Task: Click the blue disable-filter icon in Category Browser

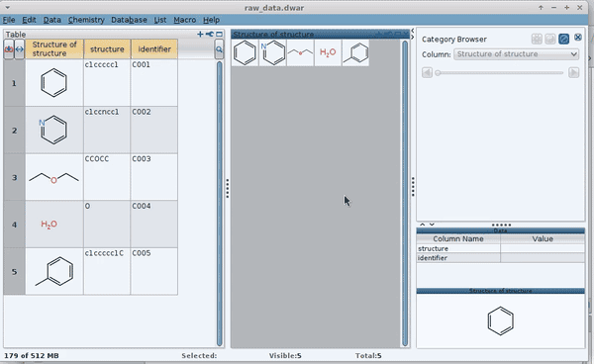Action: click(x=563, y=39)
